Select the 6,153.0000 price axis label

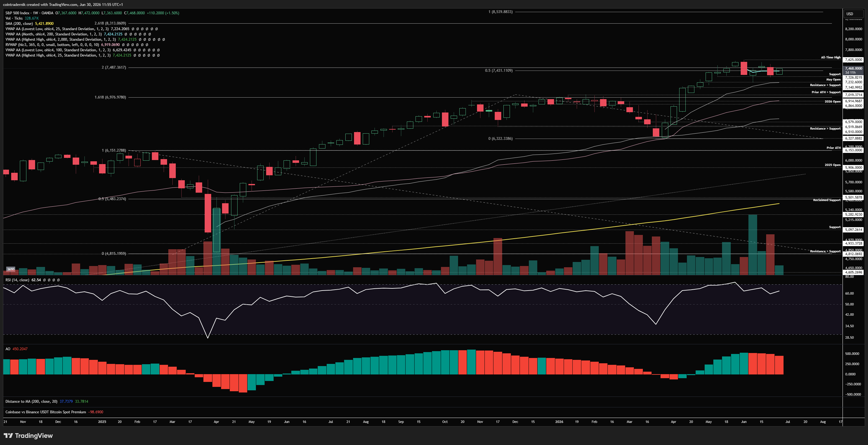(x=853, y=150)
